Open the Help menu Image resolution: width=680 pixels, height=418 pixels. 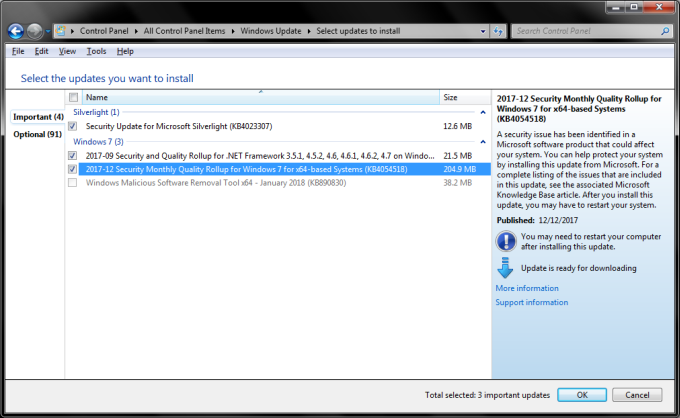pos(125,51)
